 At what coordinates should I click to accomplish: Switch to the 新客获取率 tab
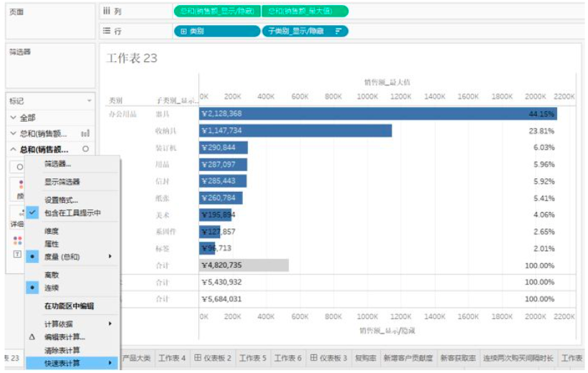[458, 358]
